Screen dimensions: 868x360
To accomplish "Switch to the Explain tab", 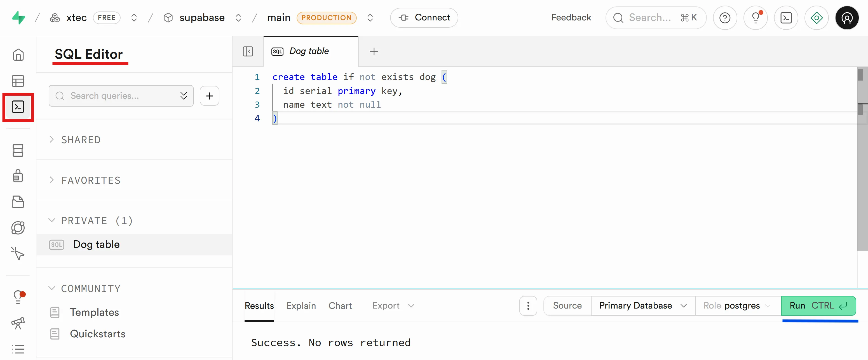I will [301, 305].
